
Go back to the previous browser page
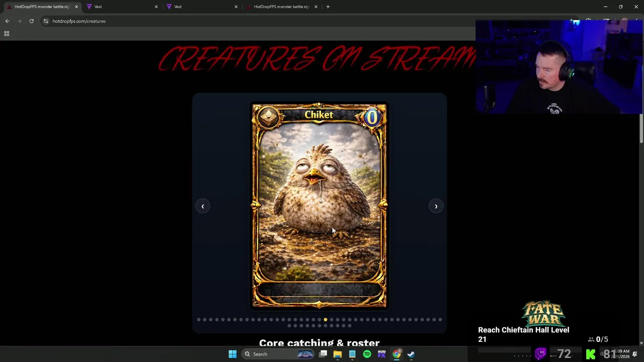click(7, 21)
